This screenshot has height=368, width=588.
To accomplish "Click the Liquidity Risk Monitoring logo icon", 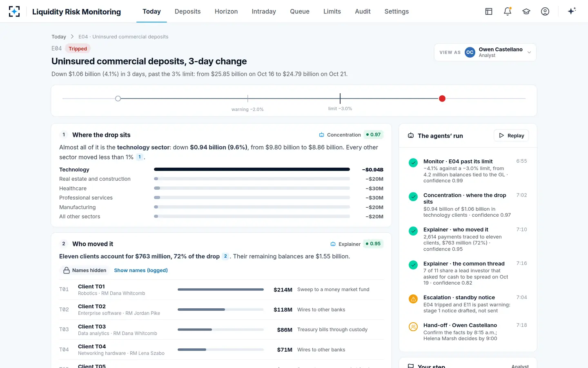I will [14, 11].
